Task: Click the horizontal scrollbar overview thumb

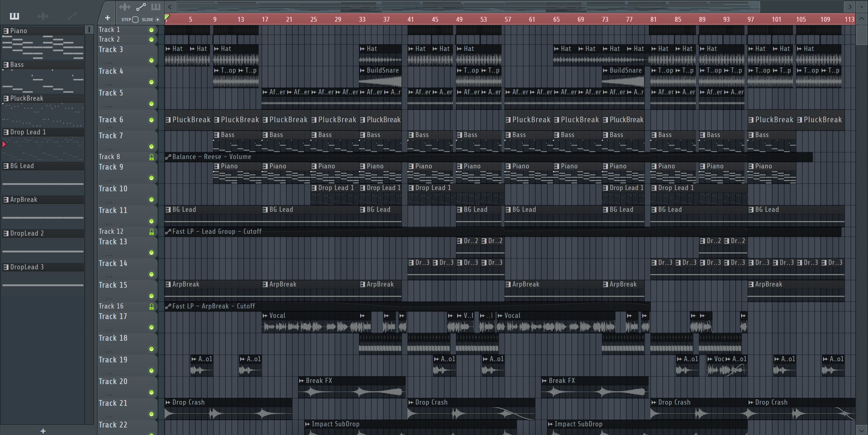Action: [x=468, y=7]
